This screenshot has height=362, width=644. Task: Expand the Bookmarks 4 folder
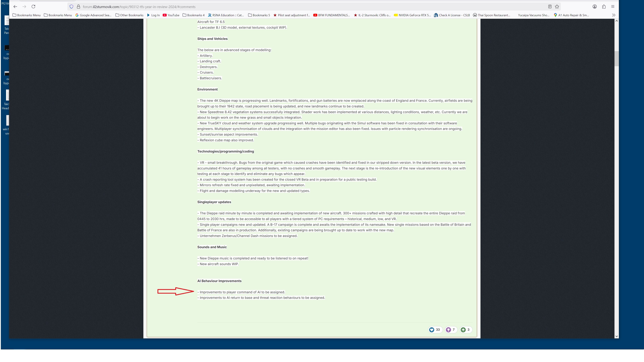[194, 15]
